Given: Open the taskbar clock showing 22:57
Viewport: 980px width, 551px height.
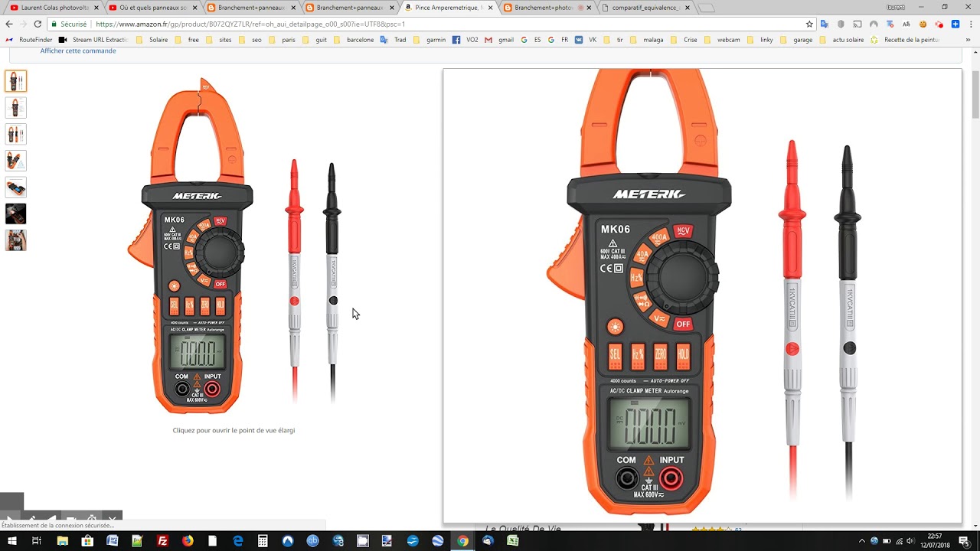Looking at the screenshot, I should (x=934, y=541).
